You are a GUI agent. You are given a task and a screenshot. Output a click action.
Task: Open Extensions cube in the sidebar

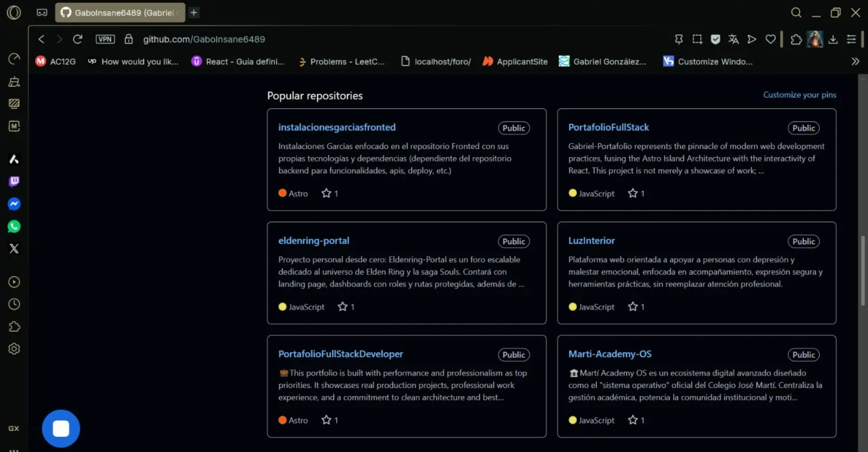point(14,327)
